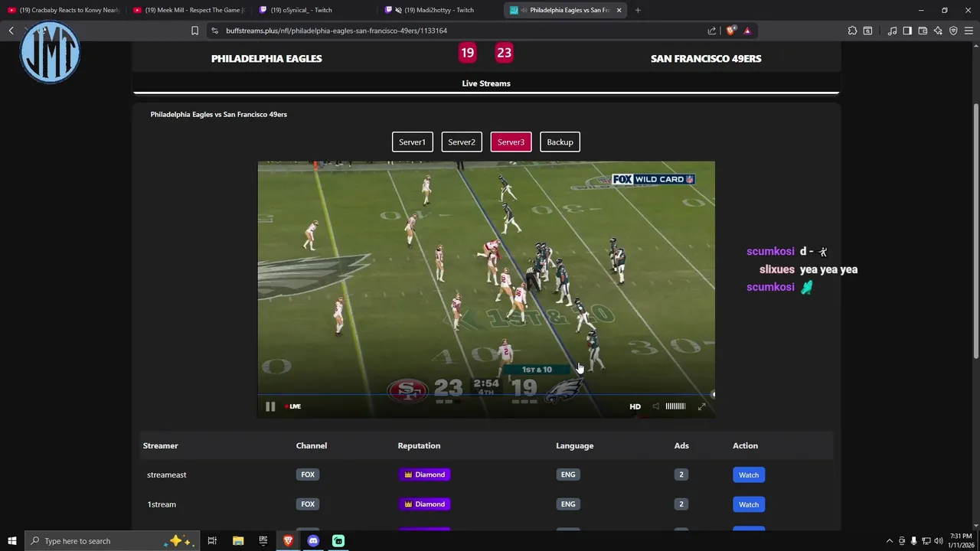Click the FOX channel badge for streameast
Image resolution: width=980 pixels, height=551 pixels.
pos(308,474)
